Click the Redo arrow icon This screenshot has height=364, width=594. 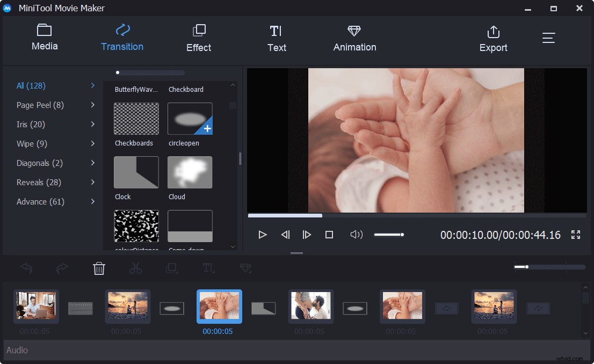[x=62, y=268]
